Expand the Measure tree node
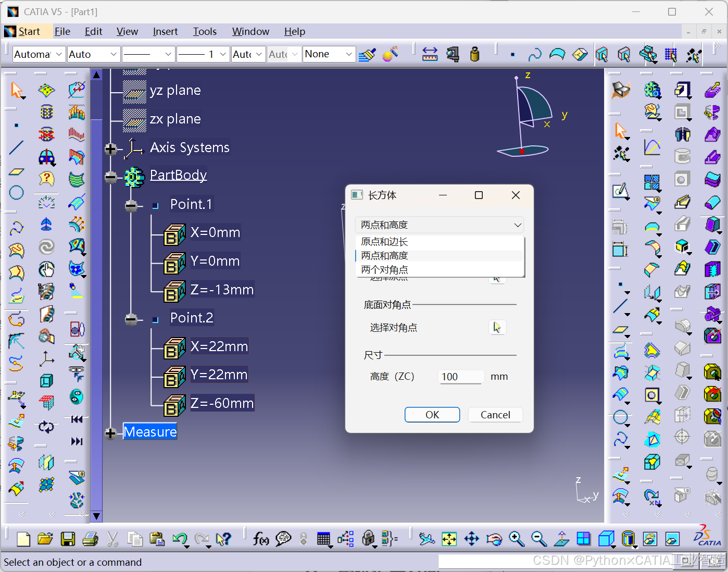This screenshot has width=728, height=572. 110,433
